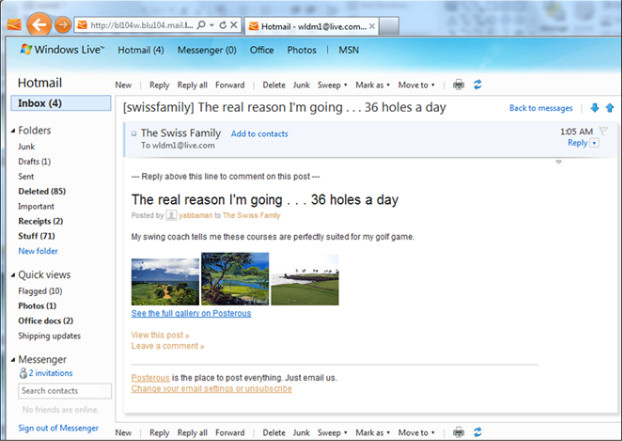This screenshot has width=622, height=441.
Task: Click Add to contacts link
Action: 259,134
